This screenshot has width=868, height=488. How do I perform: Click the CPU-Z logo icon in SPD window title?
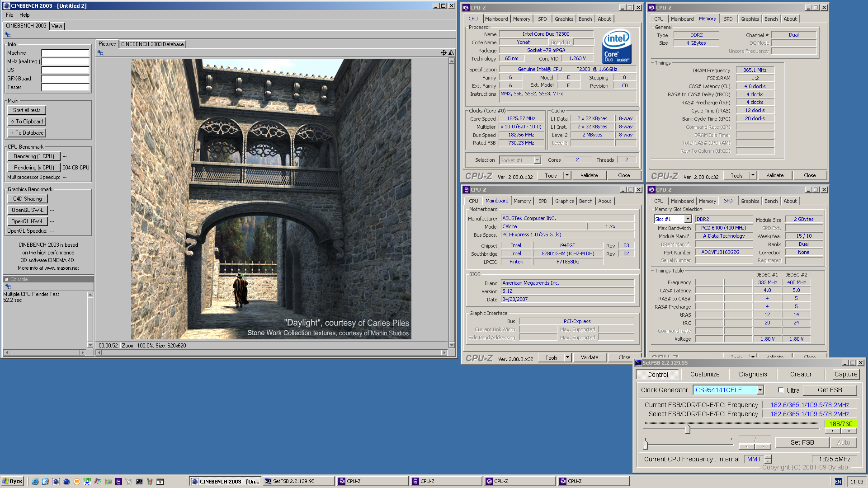point(652,190)
